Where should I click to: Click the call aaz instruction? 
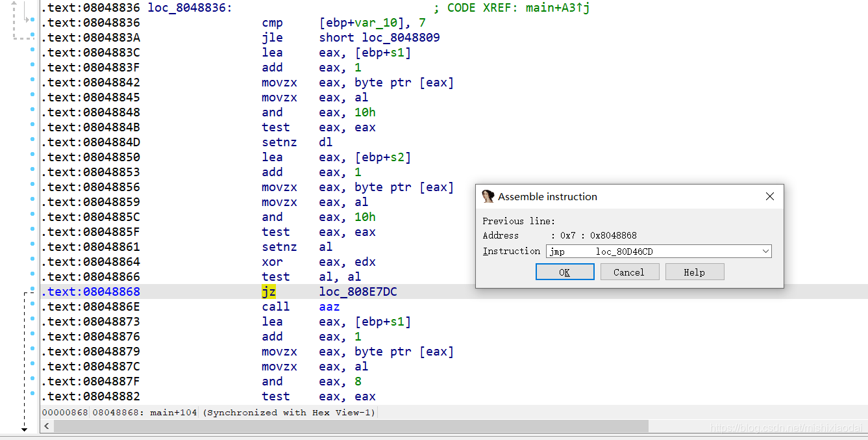(301, 307)
